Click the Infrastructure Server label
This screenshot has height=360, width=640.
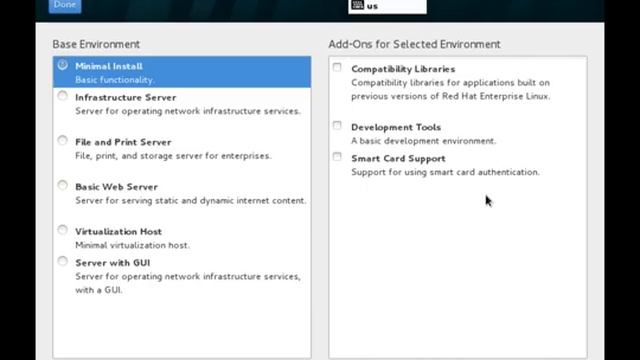tap(126, 98)
